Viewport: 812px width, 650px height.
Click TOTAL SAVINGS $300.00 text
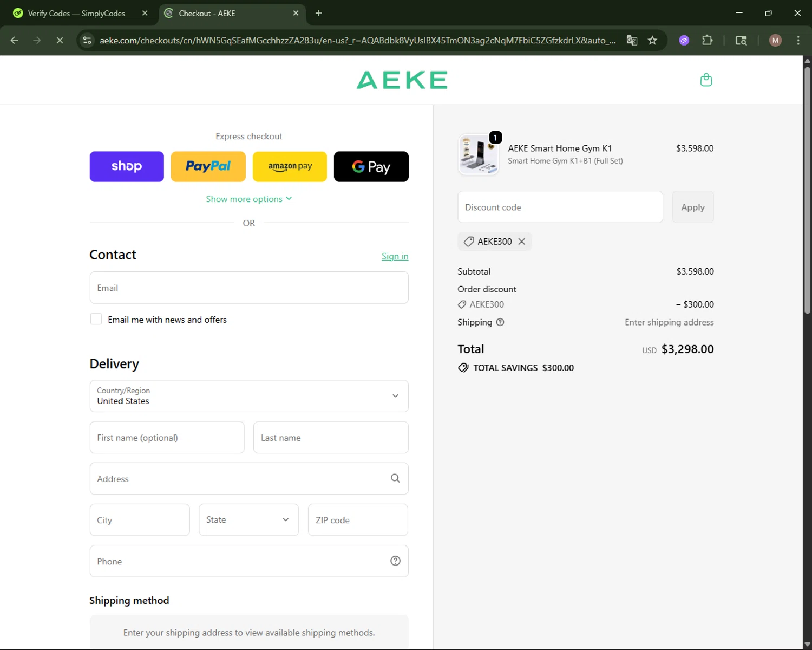pos(523,368)
